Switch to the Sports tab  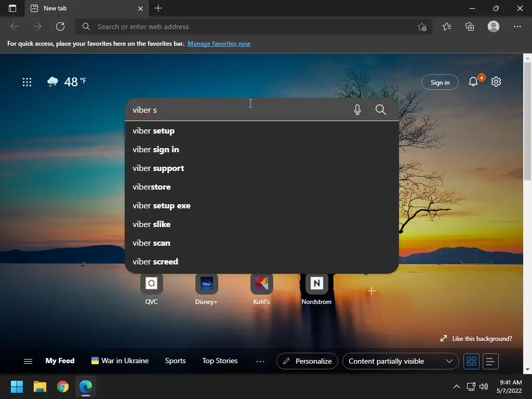tap(175, 361)
